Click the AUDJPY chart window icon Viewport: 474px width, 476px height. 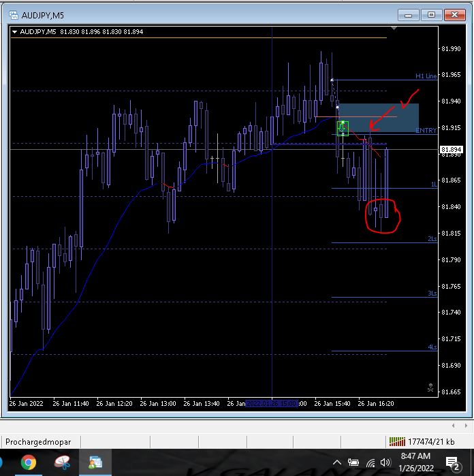[x=14, y=15]
